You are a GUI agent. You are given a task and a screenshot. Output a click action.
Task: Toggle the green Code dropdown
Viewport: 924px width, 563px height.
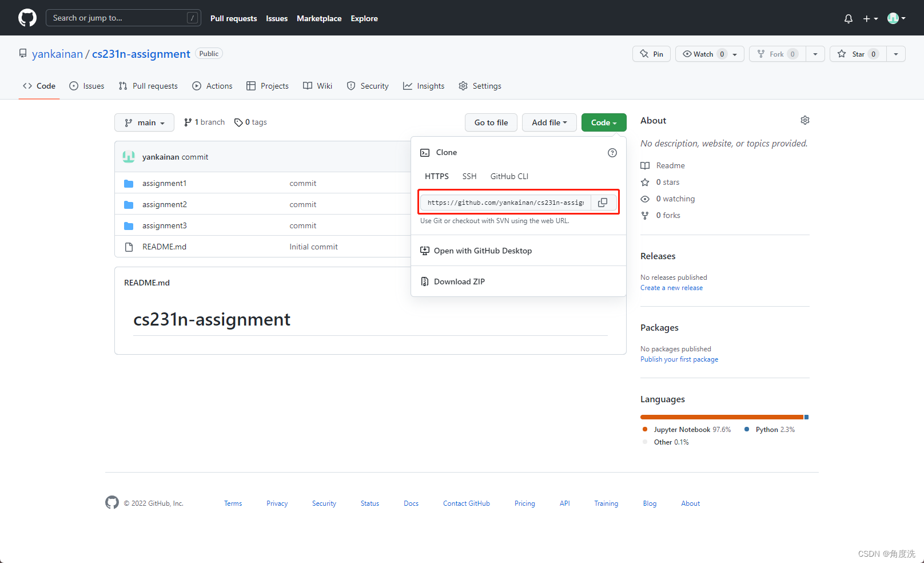click(604, 122)
